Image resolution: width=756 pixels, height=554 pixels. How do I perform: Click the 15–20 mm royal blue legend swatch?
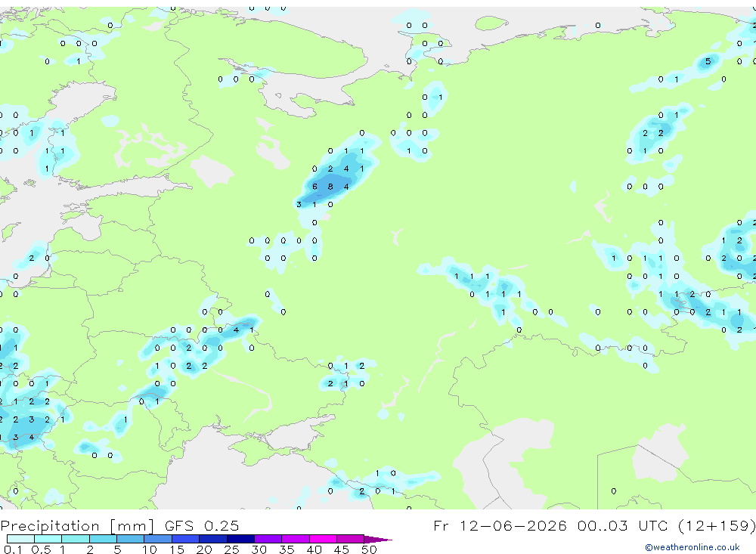point(186,539)
